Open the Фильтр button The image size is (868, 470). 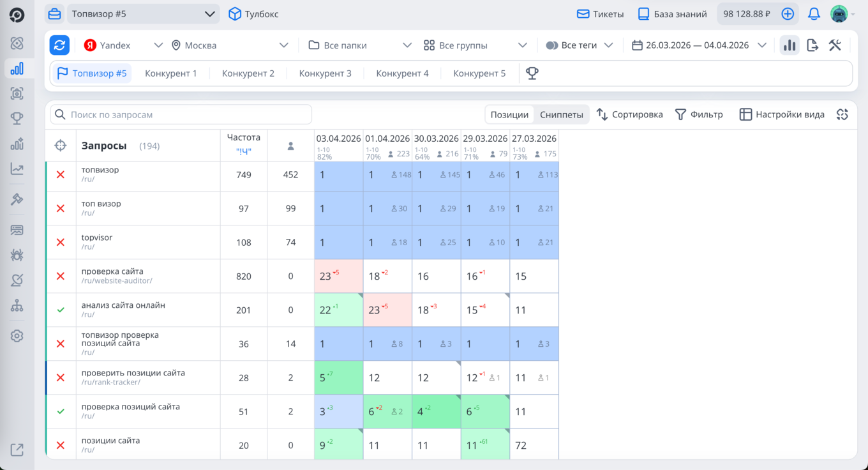(x=699, y=115)
